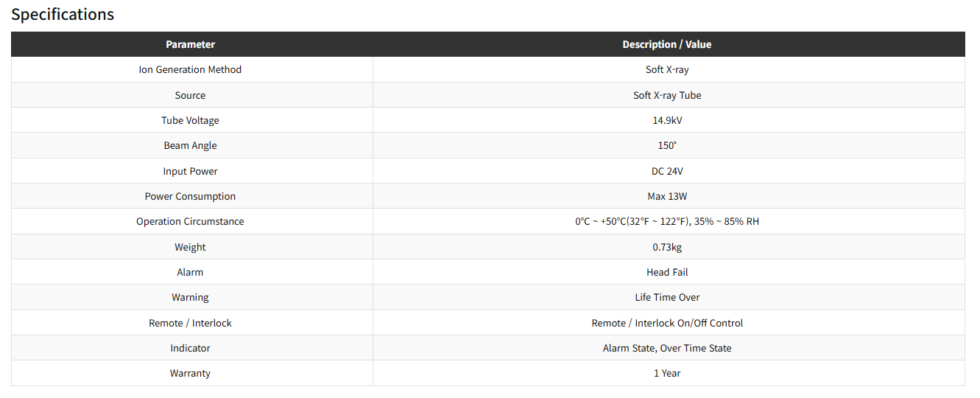Select the Ion Generation Method cell

tap(190, 70)
